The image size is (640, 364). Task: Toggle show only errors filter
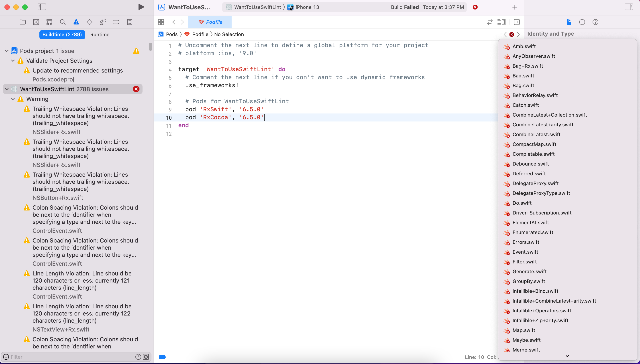(x=146, y=357)
